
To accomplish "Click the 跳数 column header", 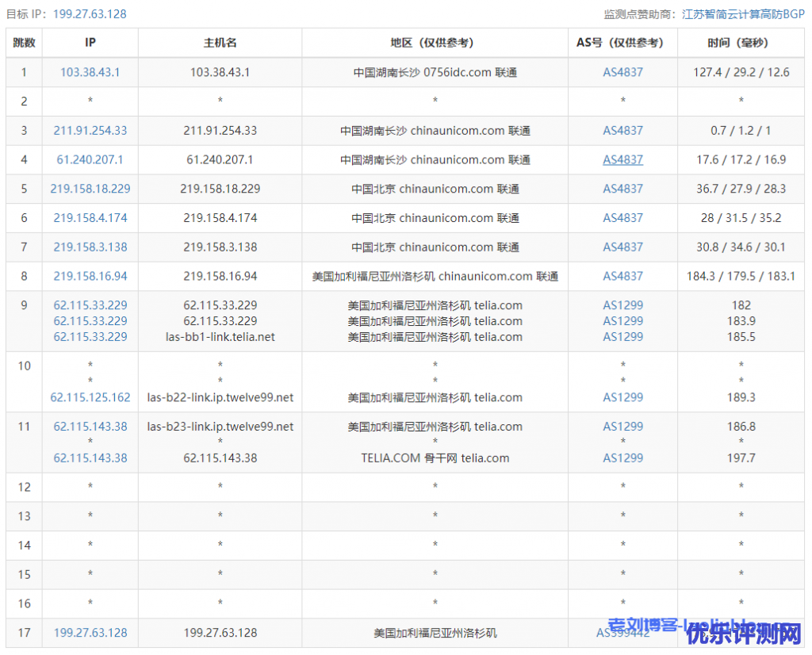I will (24, 43).
